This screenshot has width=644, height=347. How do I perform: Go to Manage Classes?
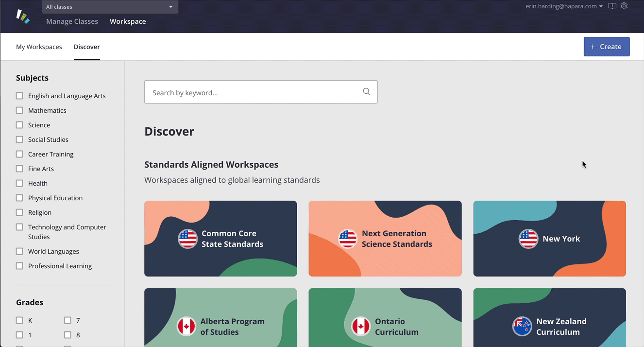pyautogui.click(x=72, y=21)
